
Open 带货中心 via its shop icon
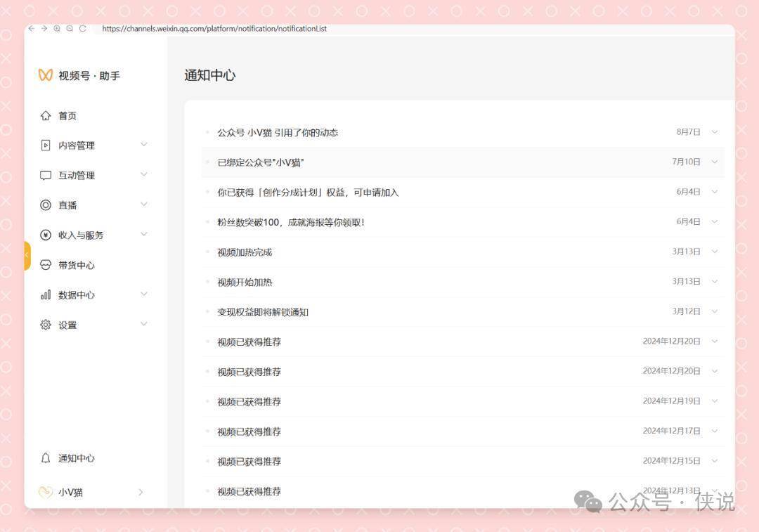(x=46, y=265)
